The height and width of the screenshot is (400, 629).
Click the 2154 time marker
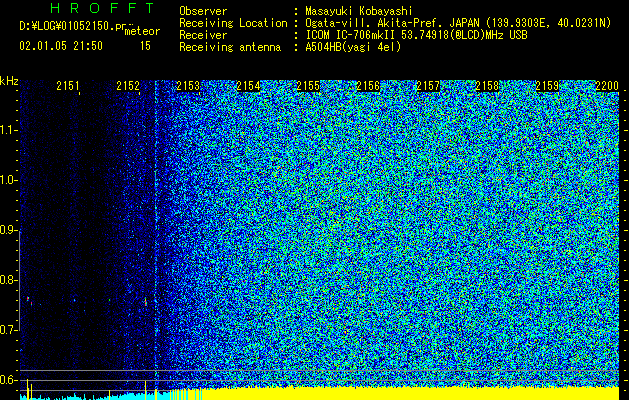click(248, 86)
